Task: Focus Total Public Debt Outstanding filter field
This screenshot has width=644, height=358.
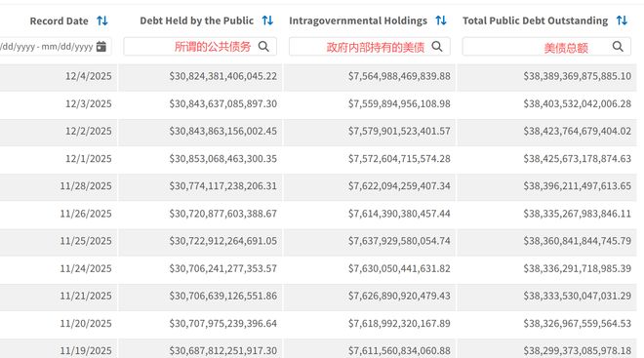Action: tap(546, 47)
